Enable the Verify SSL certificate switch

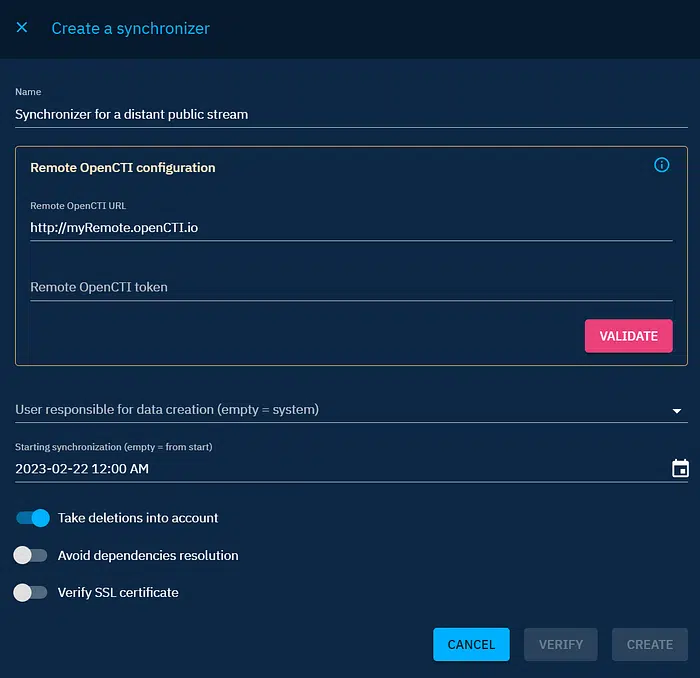point(30,592)
